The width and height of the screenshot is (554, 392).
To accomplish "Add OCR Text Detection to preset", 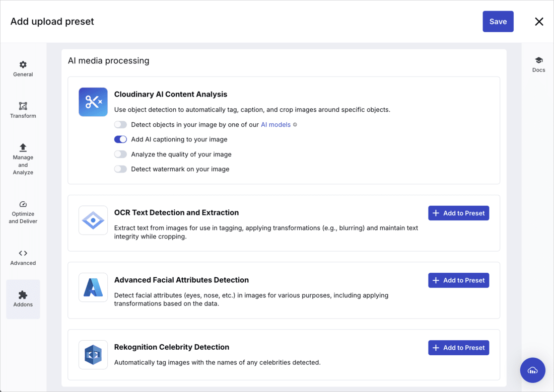I will (459, 213).
